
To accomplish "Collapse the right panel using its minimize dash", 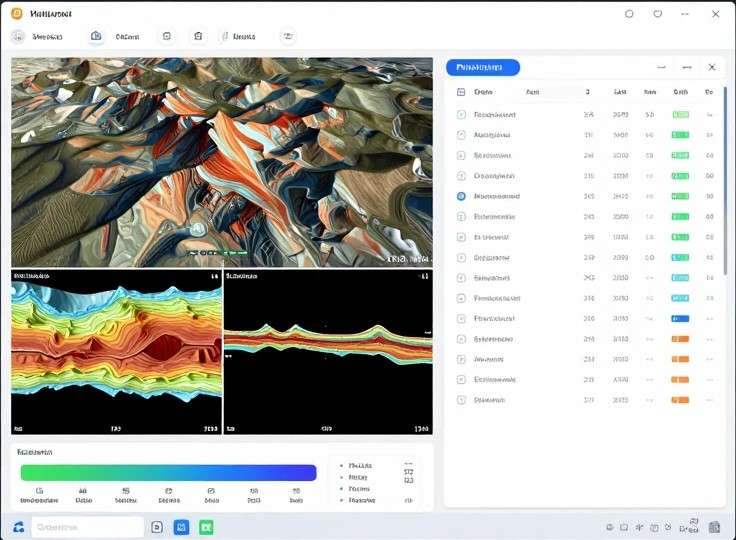I will [x=661, y=67].
